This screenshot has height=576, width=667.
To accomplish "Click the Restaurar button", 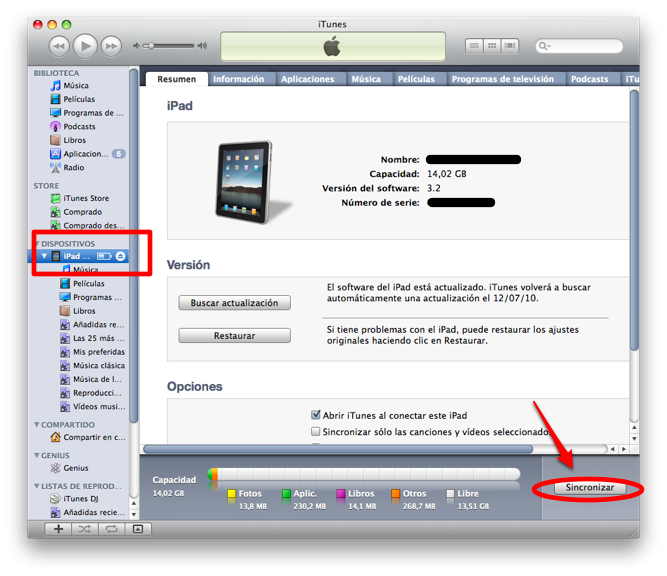I will [x=234, y=336].
